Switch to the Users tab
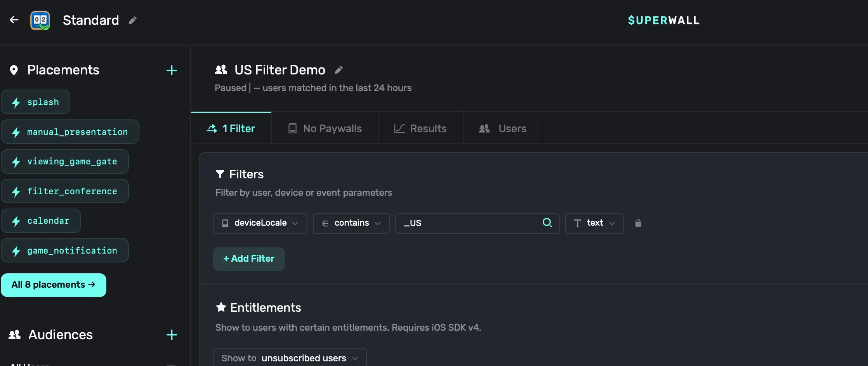 [x=503, y=128]
